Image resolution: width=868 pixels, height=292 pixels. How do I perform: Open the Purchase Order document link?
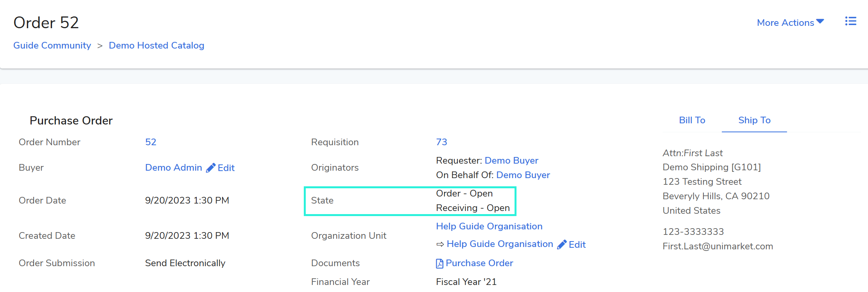479,263
